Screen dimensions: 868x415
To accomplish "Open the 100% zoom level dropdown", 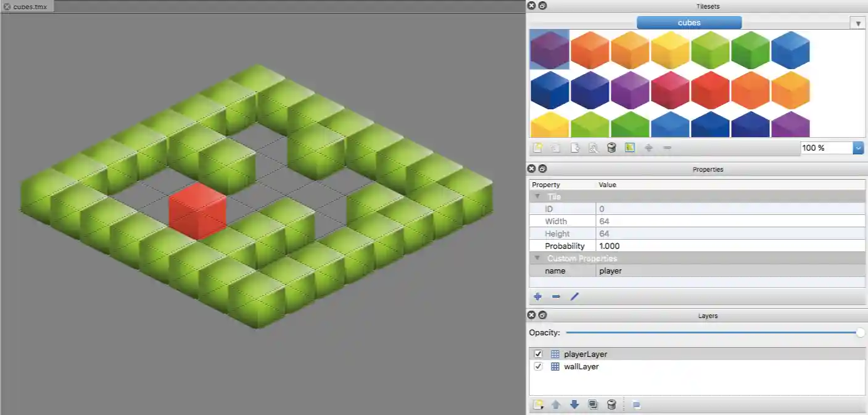I will [x=858, y=148].
